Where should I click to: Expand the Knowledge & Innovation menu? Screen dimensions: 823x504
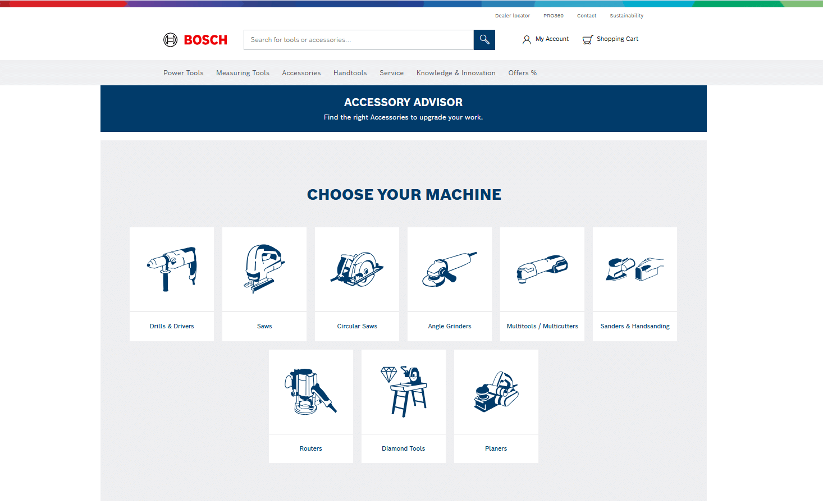(456, 73)
